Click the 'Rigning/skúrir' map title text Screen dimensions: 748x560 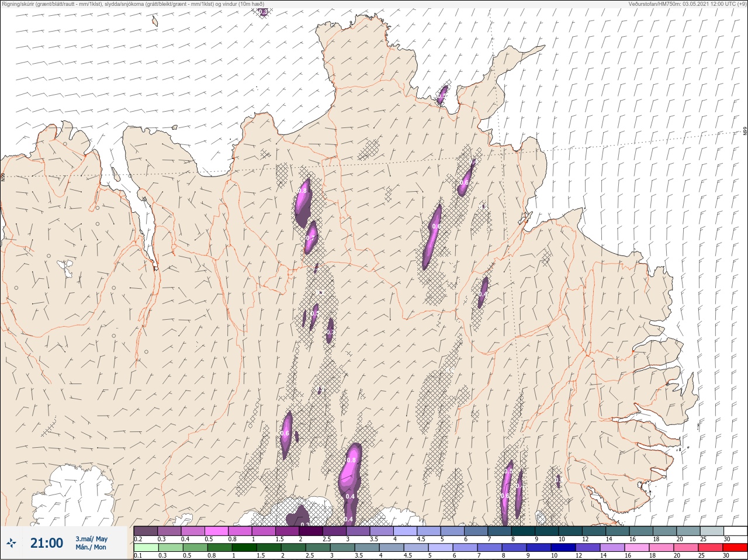point(18,4)
